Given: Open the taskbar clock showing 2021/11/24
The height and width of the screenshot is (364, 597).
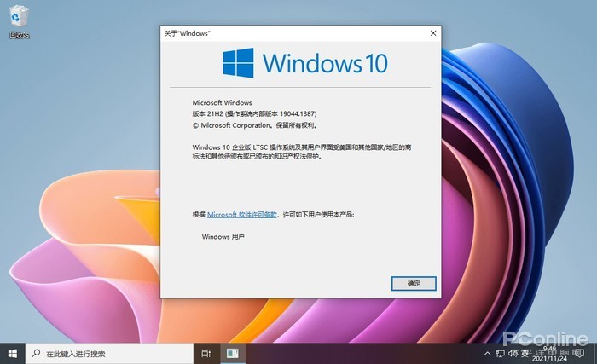Looking at the screenshot, I should coord(549,354).
